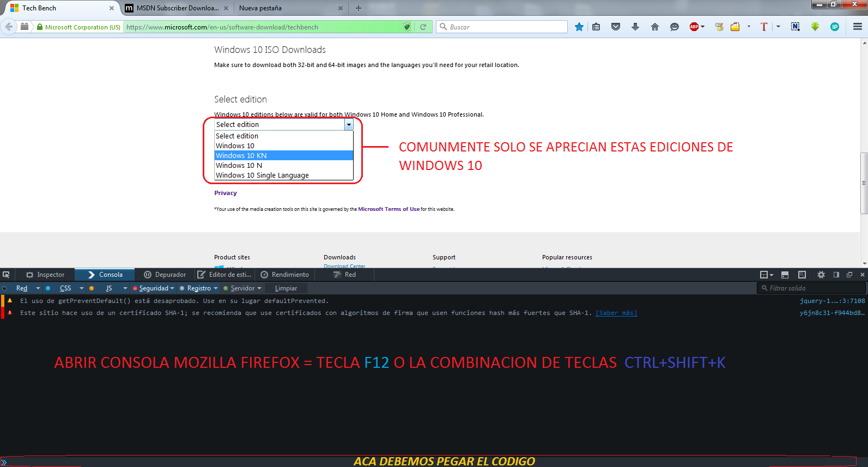Toggle the Servidor log filter
Image resolution: width=868 pixels, height=467 pixels.
coord(242,288)
